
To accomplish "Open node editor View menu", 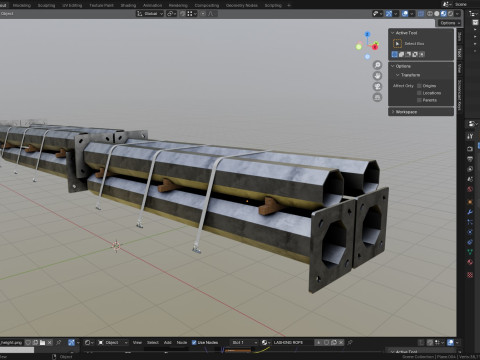I will click(x=137, y=342).
